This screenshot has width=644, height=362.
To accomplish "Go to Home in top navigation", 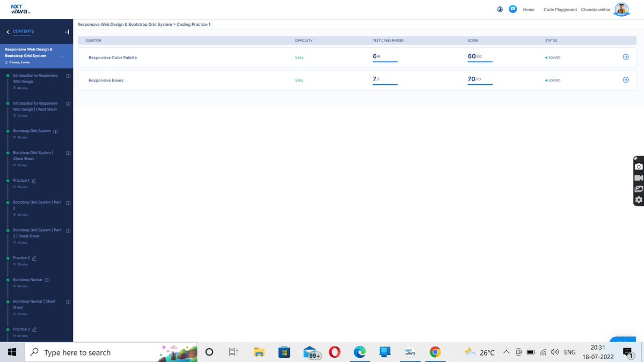I will (529, 10).
